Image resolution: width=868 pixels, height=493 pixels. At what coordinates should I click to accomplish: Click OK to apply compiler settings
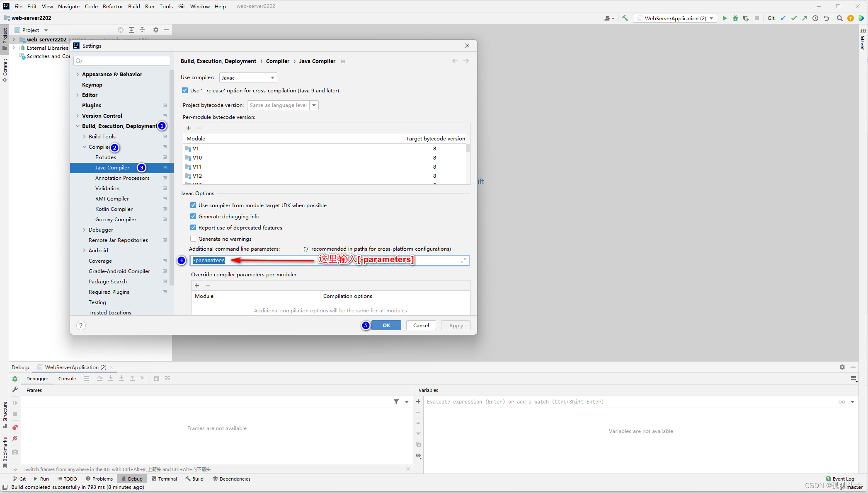click(x=386, y=325)
